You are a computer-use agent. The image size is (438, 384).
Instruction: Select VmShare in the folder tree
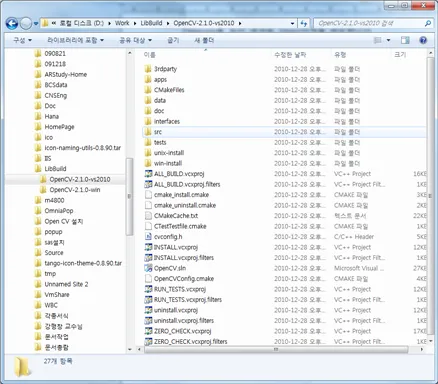pyautogui.click(x=57, y=295)
